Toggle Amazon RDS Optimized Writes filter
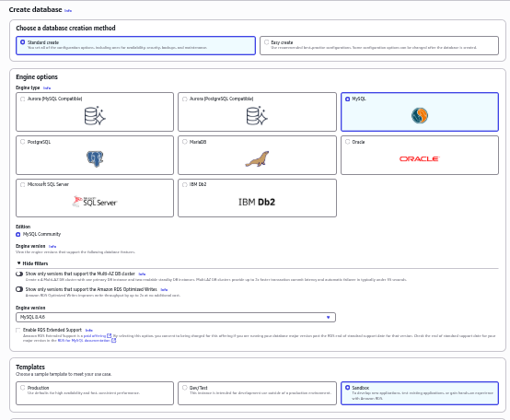This screenshot has height=420, width=510. pyautogui.click(x=19, y=289)
